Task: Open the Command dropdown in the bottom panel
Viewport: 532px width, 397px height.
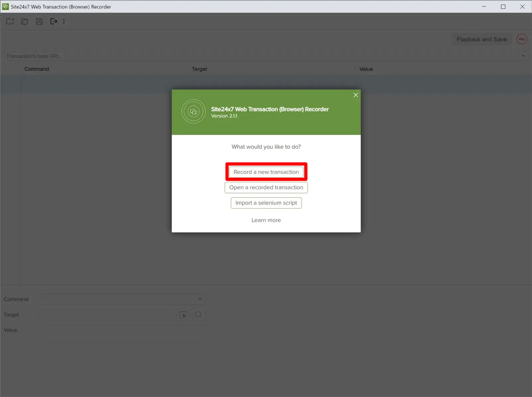Action: pyautogui.click(x=122, y=299)
